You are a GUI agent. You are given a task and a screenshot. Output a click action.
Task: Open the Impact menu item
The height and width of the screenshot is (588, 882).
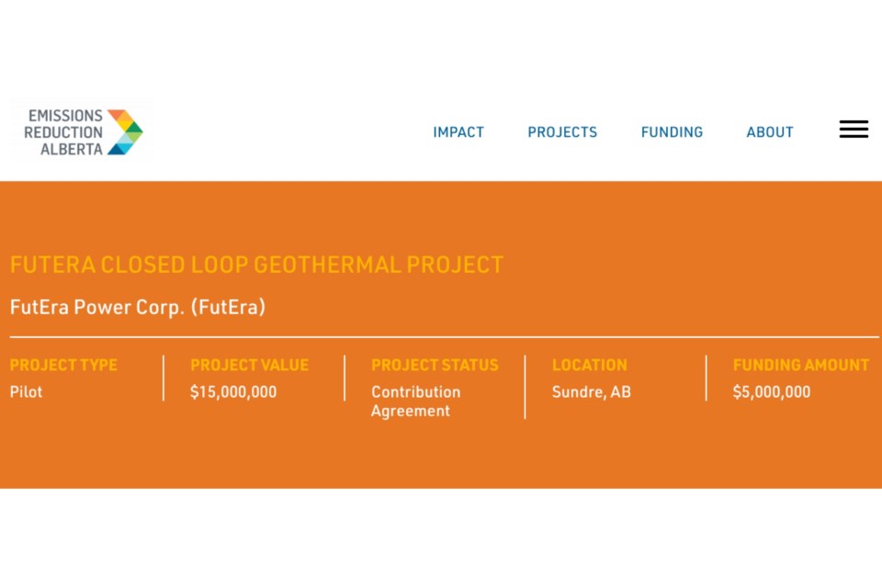458,132
